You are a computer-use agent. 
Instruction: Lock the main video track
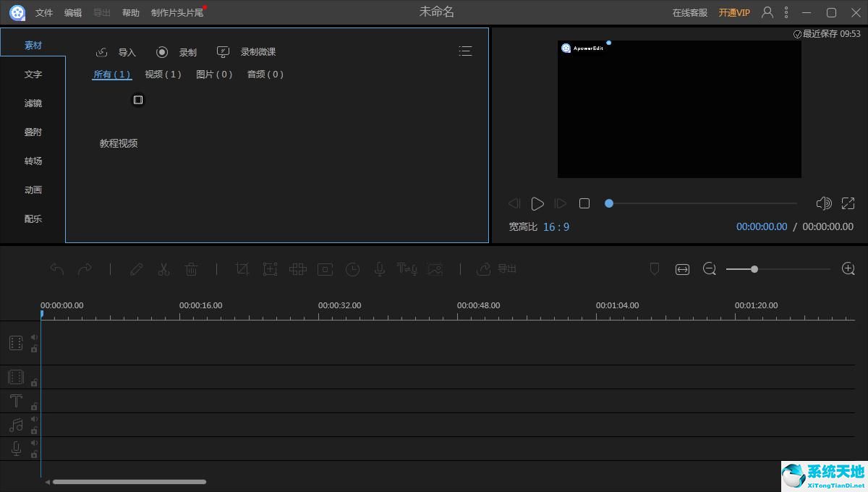(34, 349)
